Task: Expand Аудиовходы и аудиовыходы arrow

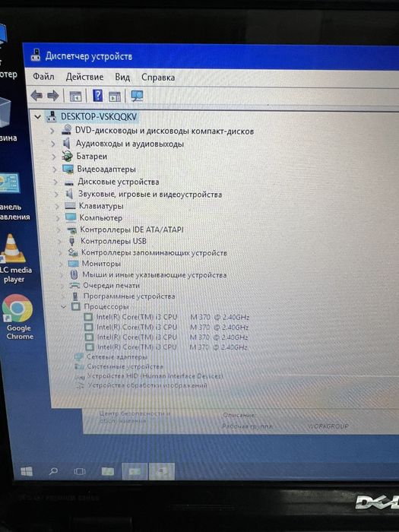Action: [53, 144]
